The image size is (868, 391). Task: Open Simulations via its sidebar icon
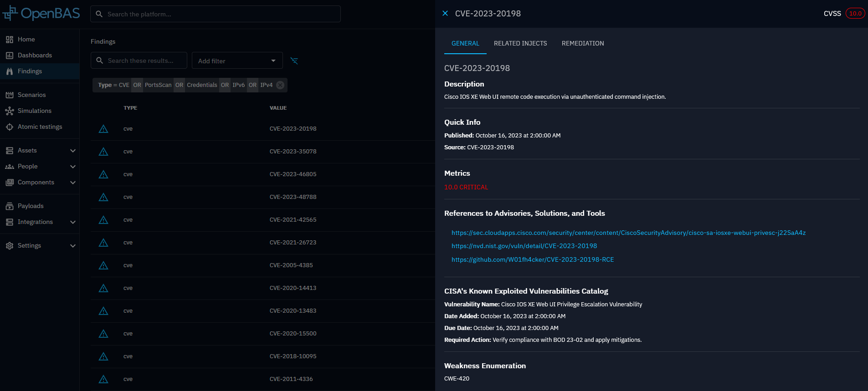coord(9,111)
